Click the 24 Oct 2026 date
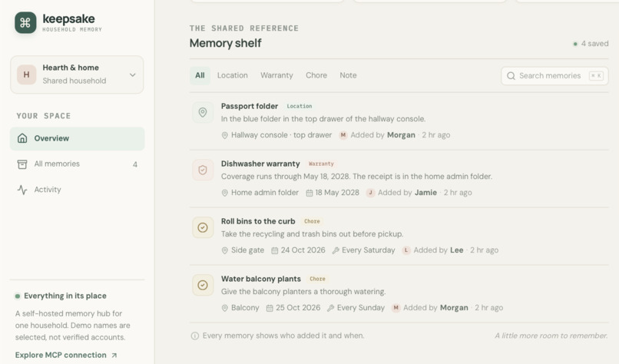 point(303,250)
